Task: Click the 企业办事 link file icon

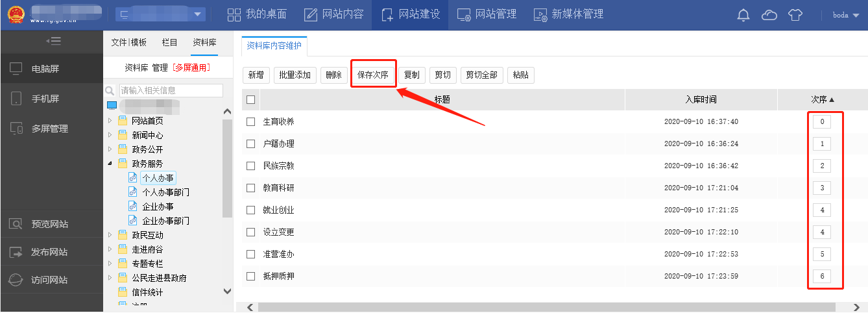Action: [133, 207]
